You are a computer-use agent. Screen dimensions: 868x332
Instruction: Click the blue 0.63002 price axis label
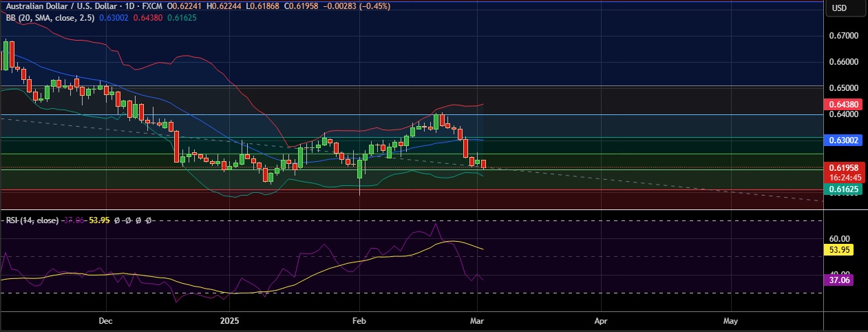pos(844,140)
